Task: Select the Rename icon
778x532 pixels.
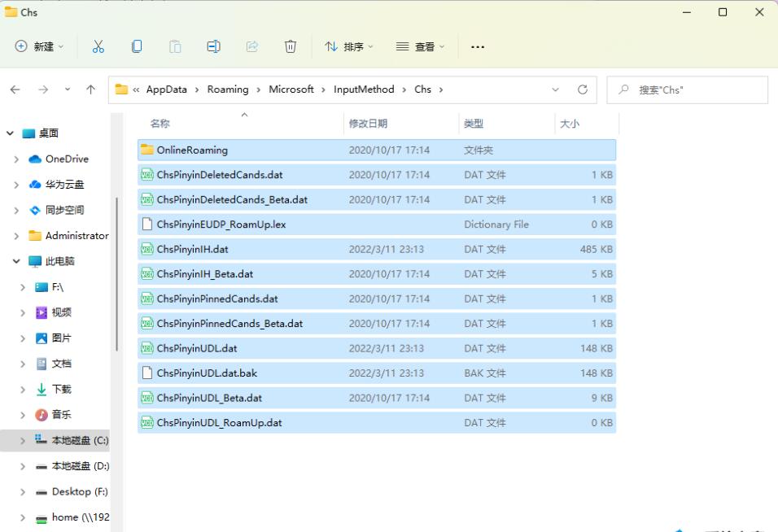Action: click(x=212, y=46)
